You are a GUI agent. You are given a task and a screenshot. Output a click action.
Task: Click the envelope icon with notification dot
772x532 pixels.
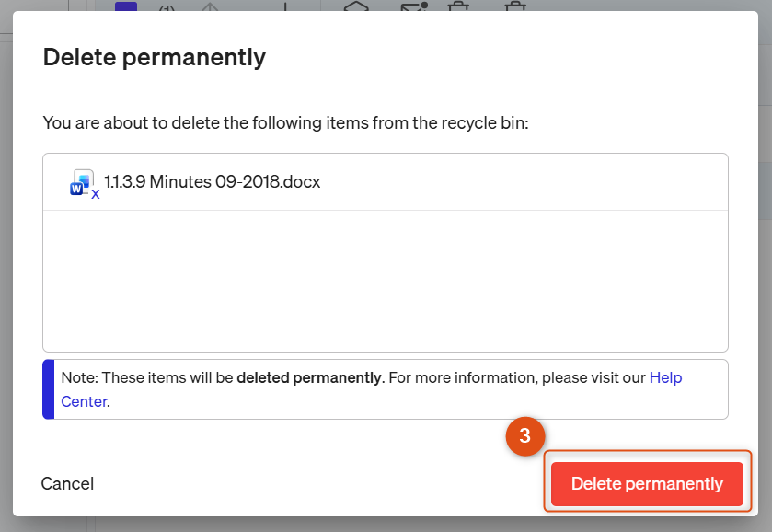coord(414,6)
